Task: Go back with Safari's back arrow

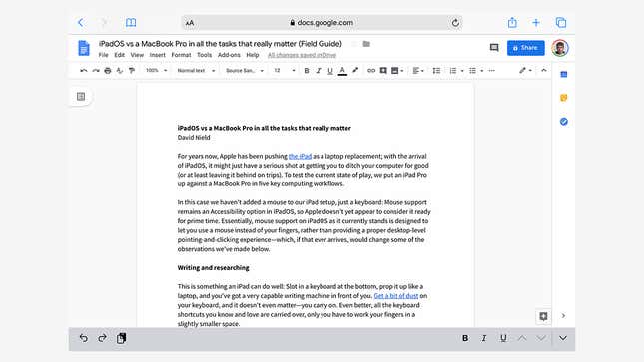Action: 81,23
